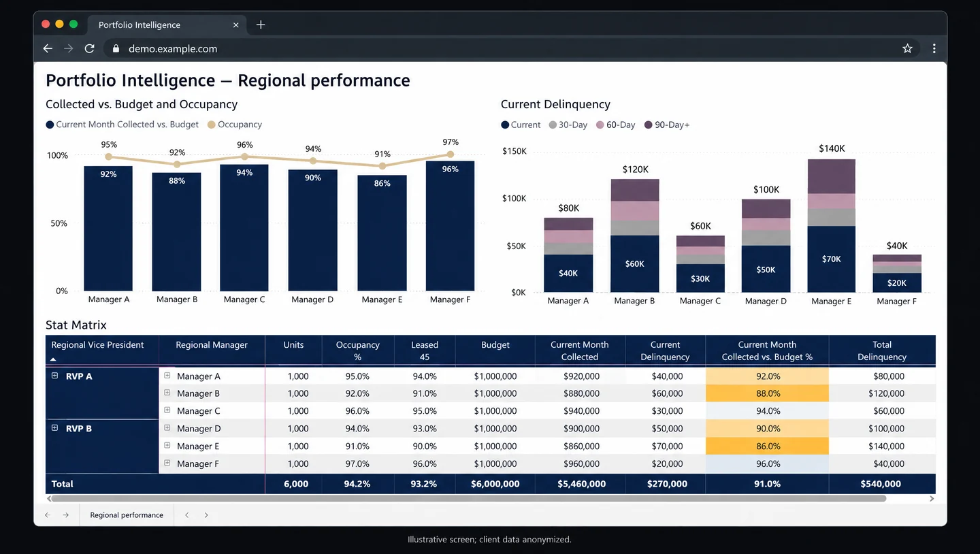Click the Stat Matrix title
Screen dimensions: 980x554
76,325
